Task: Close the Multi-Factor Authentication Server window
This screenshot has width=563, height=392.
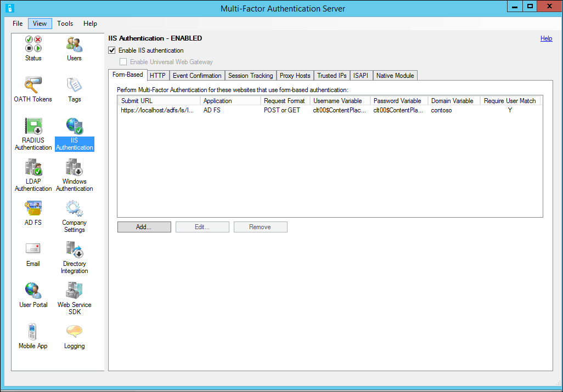Action: coord(549,7)
